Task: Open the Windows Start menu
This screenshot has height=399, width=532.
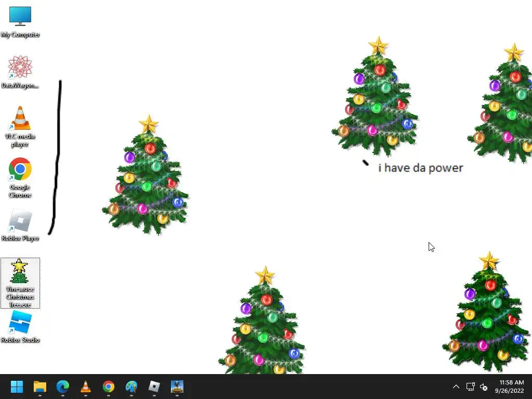Action: [x=17, y=387]
